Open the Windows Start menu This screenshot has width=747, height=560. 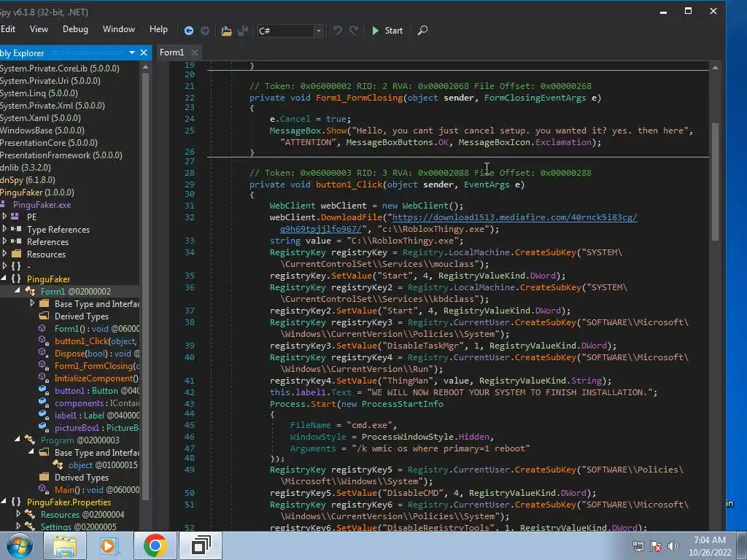[20, 545]
